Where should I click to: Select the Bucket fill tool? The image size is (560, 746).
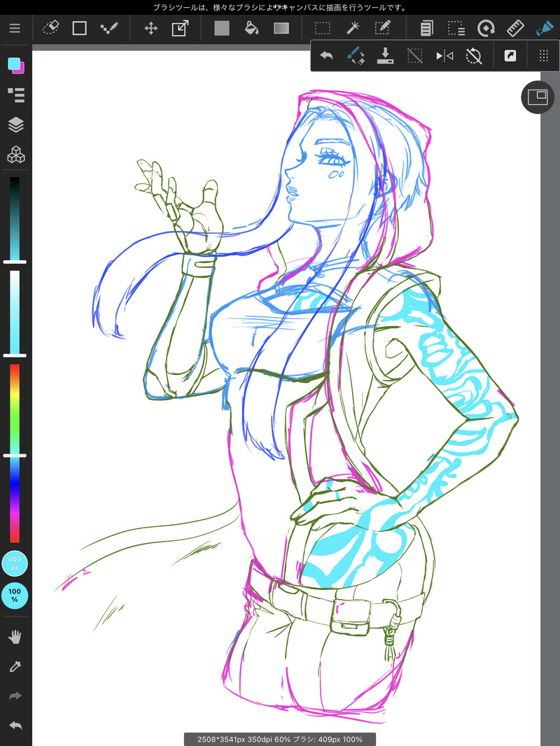tap(251, 28)
